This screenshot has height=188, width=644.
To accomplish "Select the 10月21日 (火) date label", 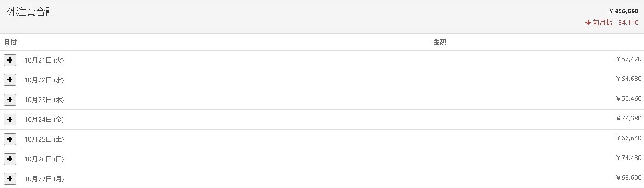I will (44, 60).
